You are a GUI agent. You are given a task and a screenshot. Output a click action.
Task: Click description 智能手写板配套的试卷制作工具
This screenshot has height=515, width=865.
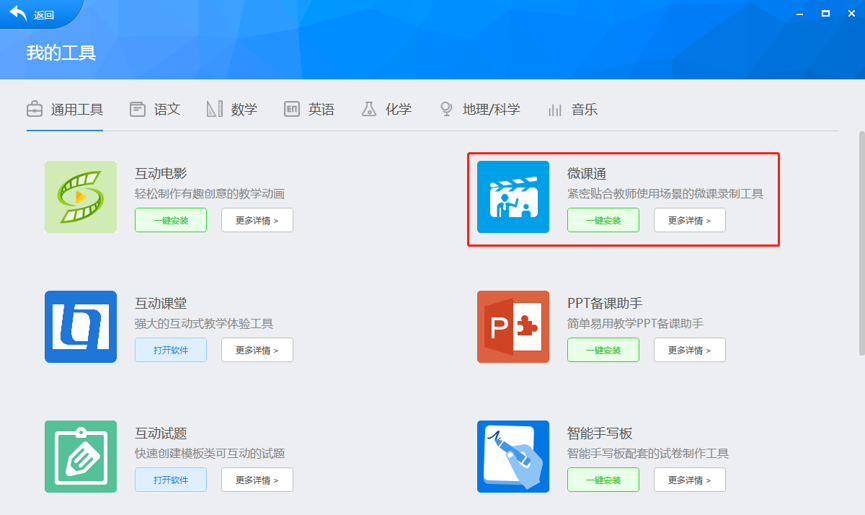(648, 453)
